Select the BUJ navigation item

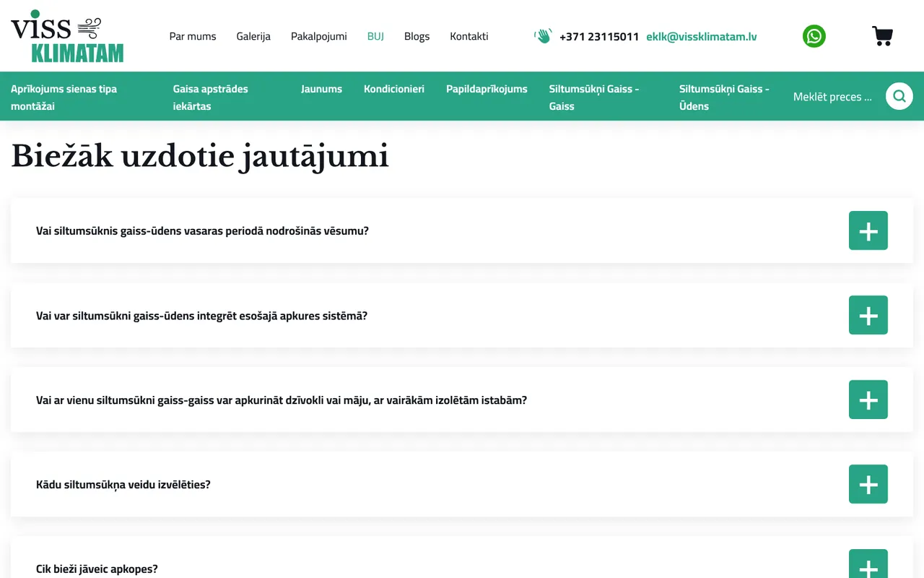375,36
